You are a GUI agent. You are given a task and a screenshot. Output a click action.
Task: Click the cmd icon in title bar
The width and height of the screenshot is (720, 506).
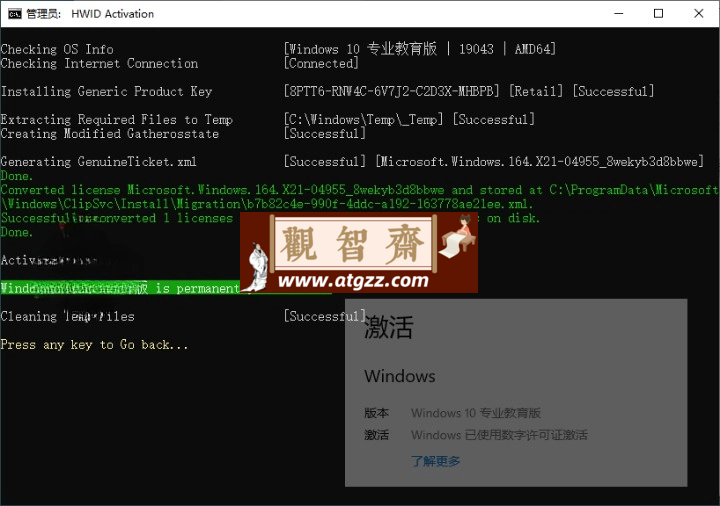click(x=14, y=14)
